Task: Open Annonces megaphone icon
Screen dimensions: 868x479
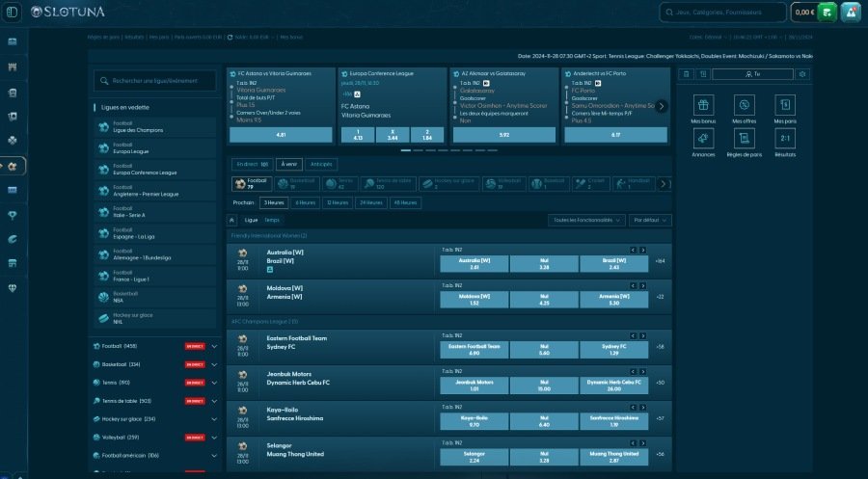Action: pyautogui.click(x=703, y=138)
